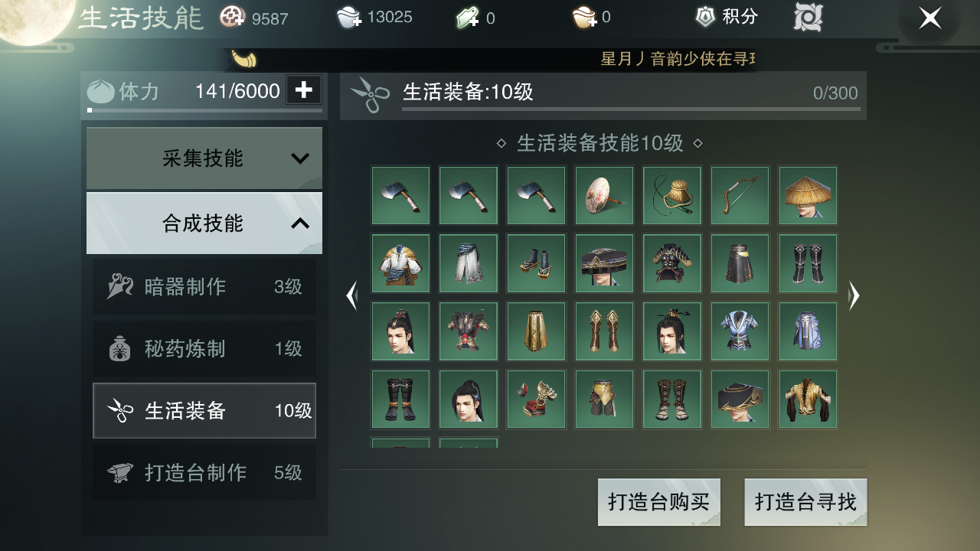The image size is (980, 551).
Task: Open 秘药炼制 skill entry
Action: click(x=204, y=349)
